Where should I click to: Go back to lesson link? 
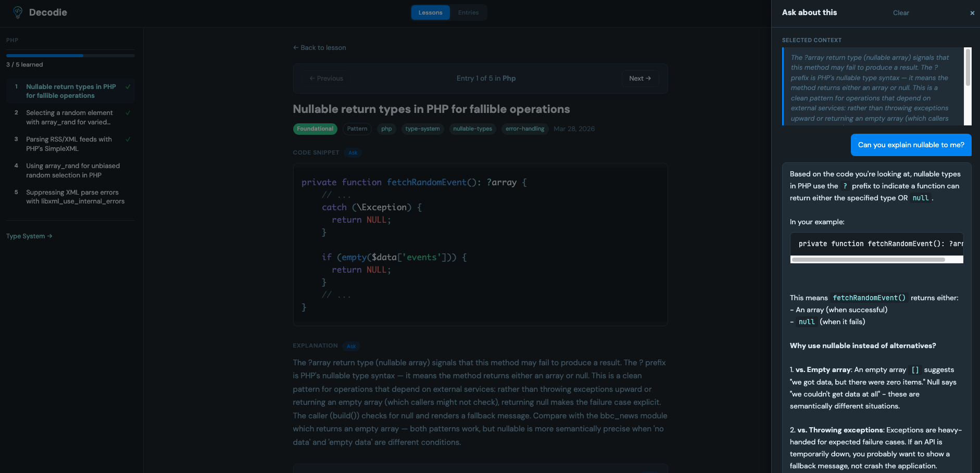tap(319, 48)
